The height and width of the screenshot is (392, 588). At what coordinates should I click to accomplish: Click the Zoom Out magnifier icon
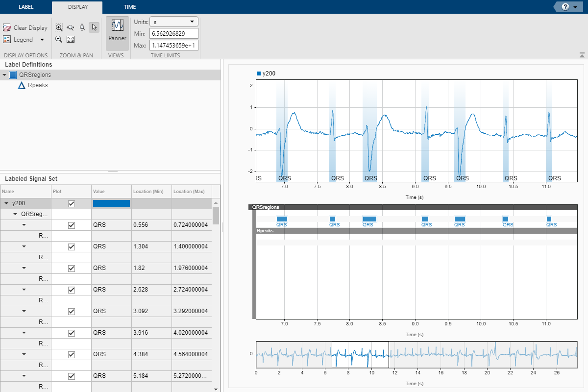click(59, 40)
